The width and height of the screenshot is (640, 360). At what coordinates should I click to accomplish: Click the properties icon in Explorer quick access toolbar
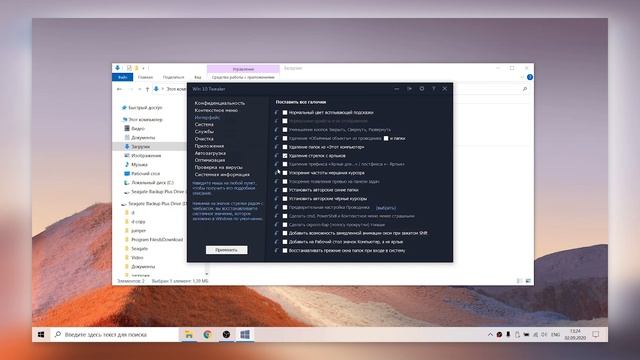(129, 68)
